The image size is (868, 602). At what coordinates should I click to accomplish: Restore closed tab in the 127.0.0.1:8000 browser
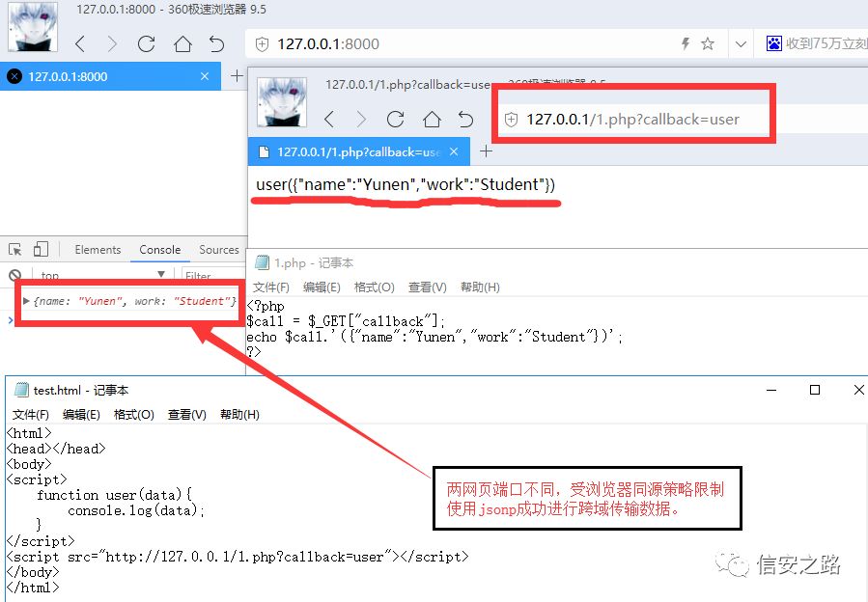[216, 43]
